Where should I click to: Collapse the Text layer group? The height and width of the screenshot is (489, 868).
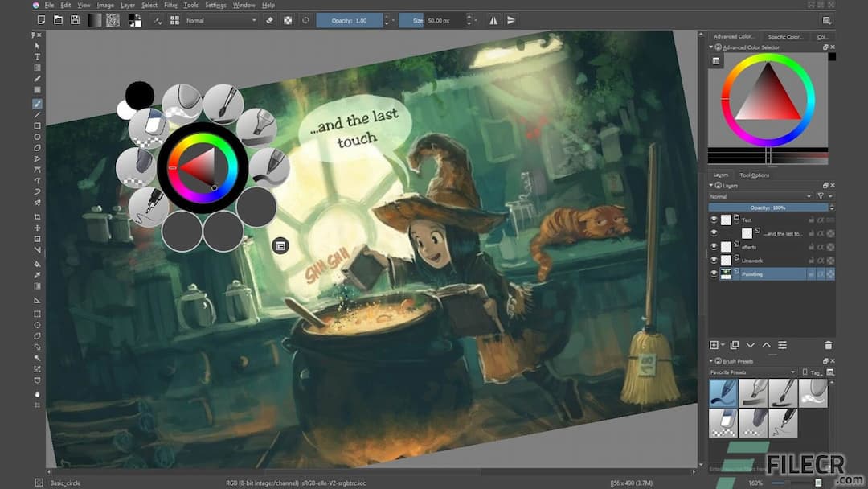(x=737, y=223)
